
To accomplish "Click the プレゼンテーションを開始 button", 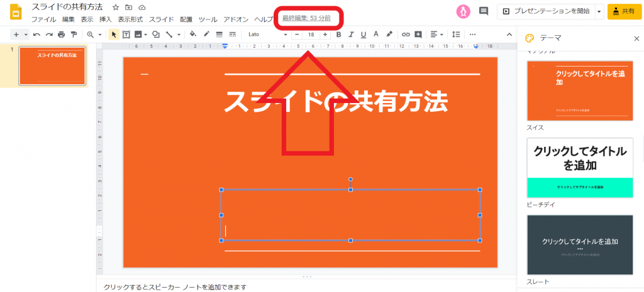I will tap(547, 11).
